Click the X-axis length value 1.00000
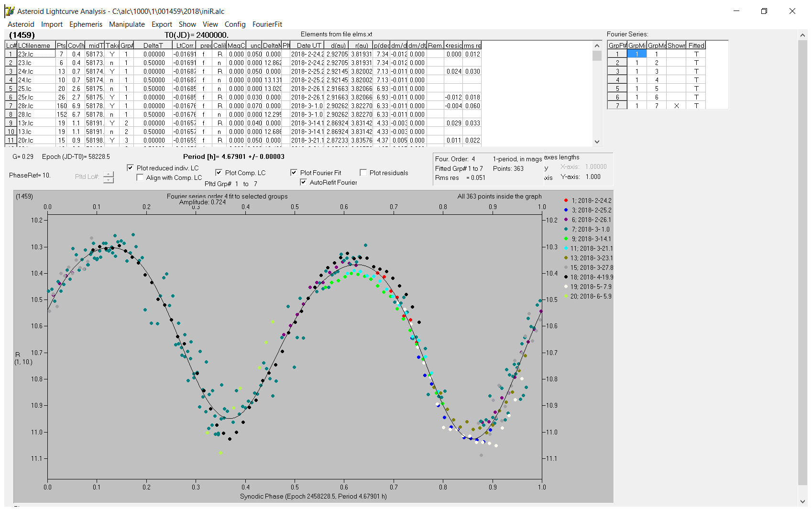 pyautogui.click(x=596, y=167)
